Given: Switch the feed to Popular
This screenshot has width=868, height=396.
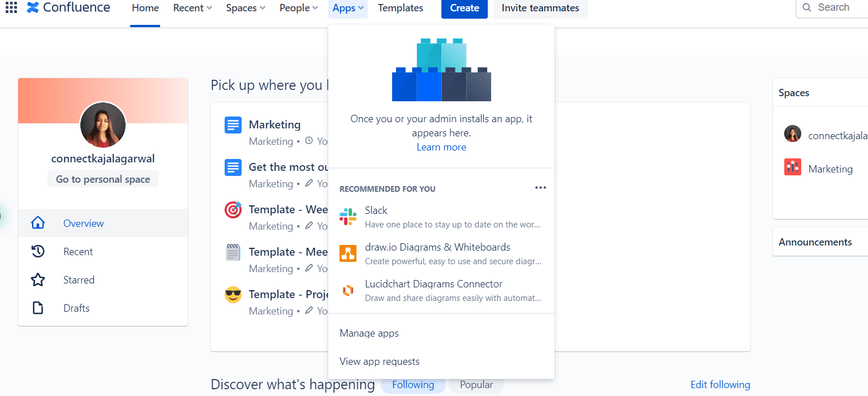Looking at the screenshot, I should [x=476, y=384].
